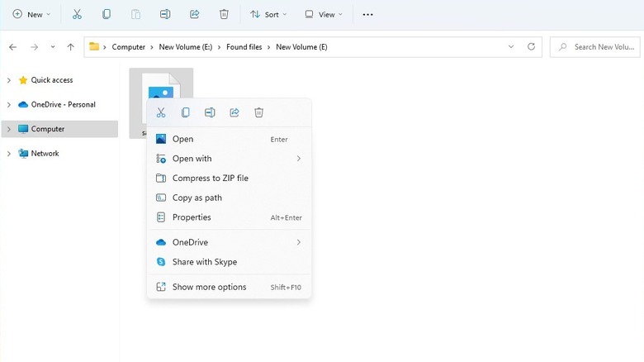Open the New item dropdown
Image resolution: width=644 pixels, height=362 pixels.
click(31, 14)
